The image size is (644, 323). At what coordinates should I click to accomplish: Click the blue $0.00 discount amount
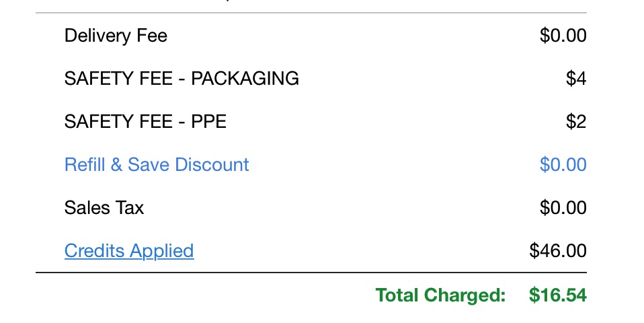pos(563,165)
